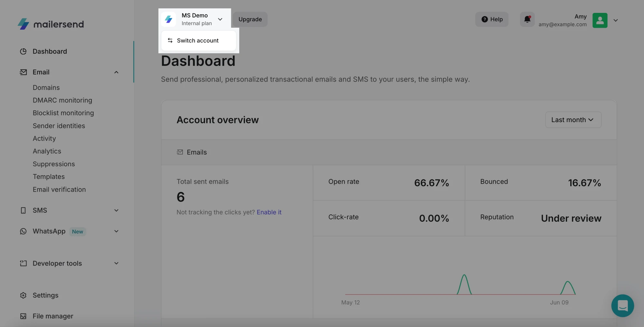
Task: Open the MS Demo account logo icon
Action: pyautogui.click(x=169, y=19)
